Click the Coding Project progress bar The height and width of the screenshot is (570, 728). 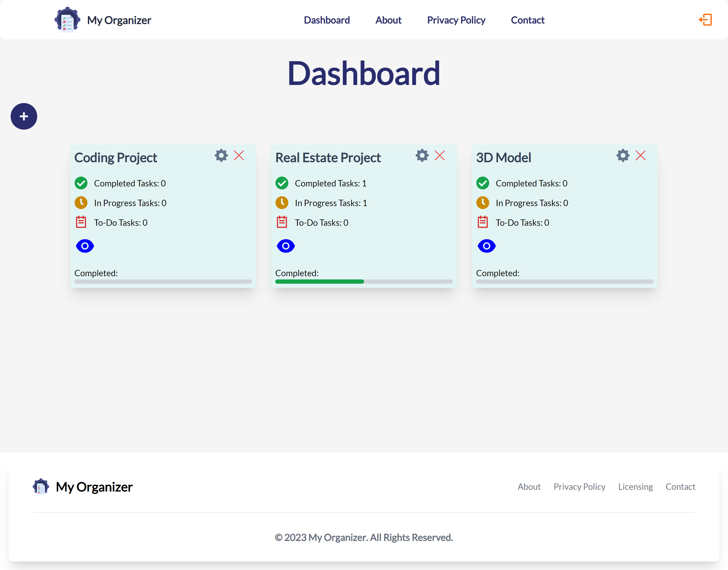tap(163, 281)
